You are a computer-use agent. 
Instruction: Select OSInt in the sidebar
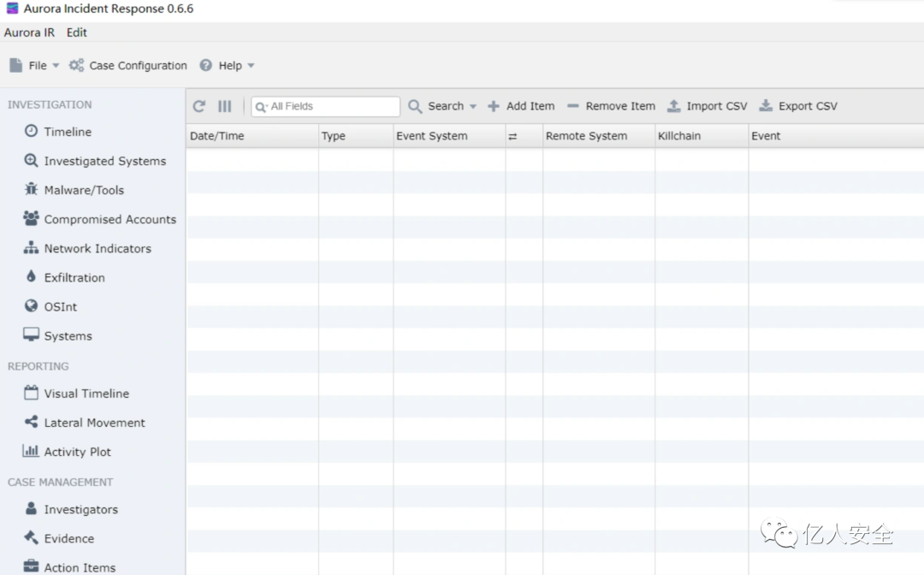[x=60, y=306]
